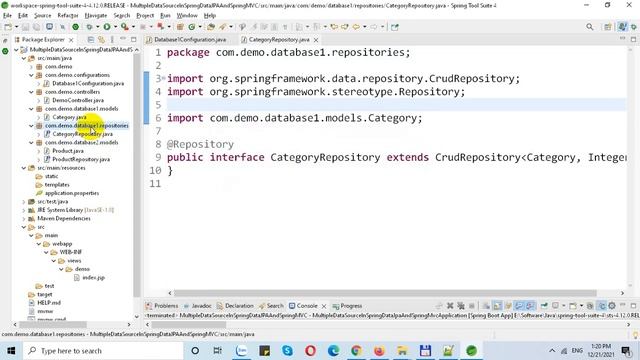This screenshot has width=640, height=360.
Task: Expand the JRE System Library node
Action: click(24, 210)
